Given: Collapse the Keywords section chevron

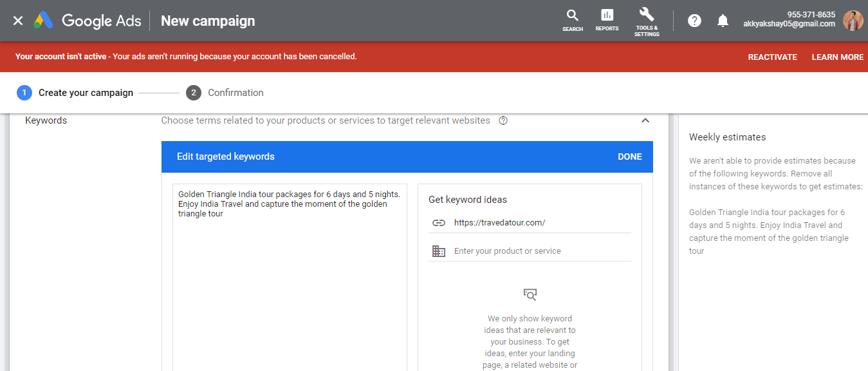Looking at the screenshot, I should tap(645, 120).
